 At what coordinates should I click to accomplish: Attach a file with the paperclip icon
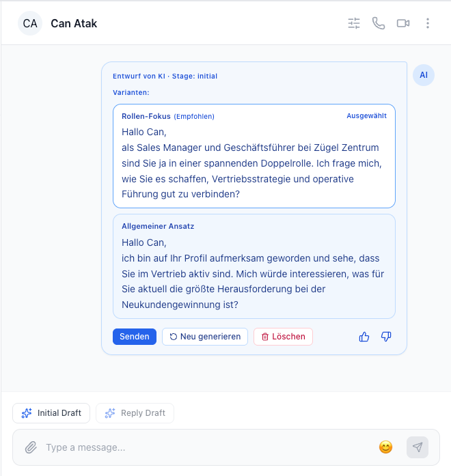[31, 448]
